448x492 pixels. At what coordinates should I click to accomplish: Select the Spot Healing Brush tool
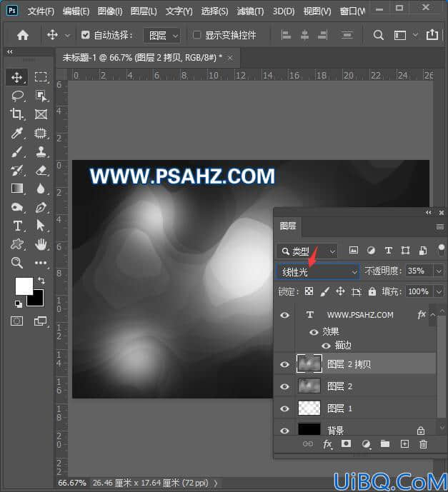41,133
